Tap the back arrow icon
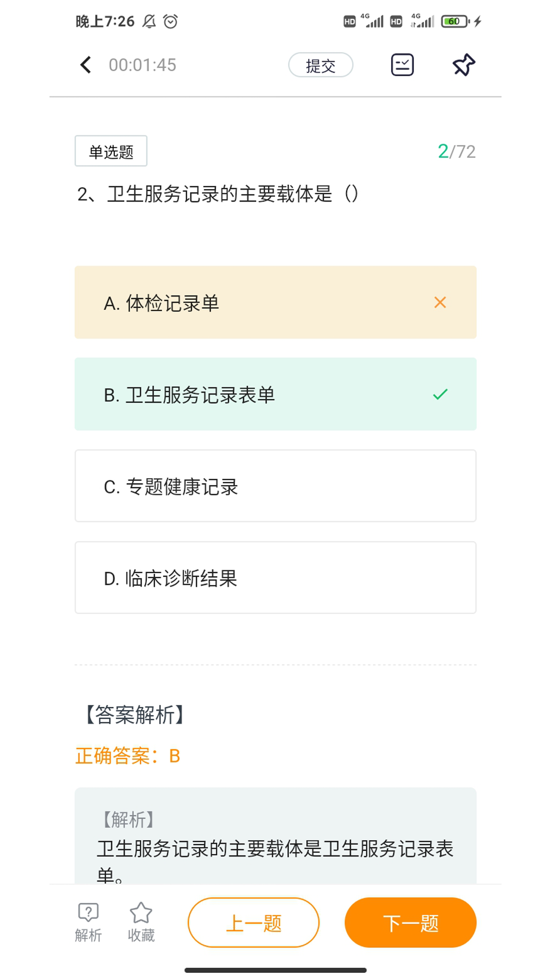 (x=86, y=65)
